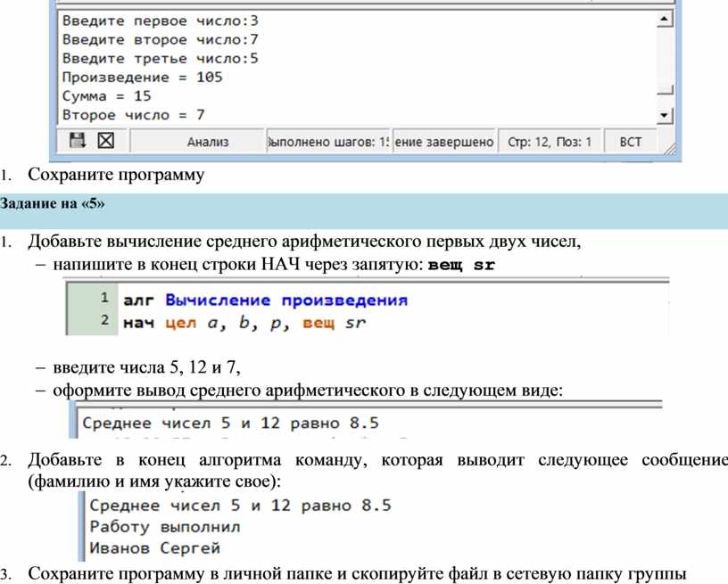Click the Иванов Сергей output line
The height and width of the screenshot is (584, 728).
pos(154,547)
